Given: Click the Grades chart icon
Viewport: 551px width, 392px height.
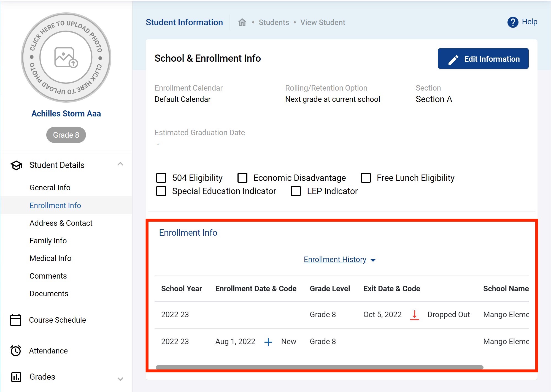Looking at the screenshot, I should [x=16, y=377].
